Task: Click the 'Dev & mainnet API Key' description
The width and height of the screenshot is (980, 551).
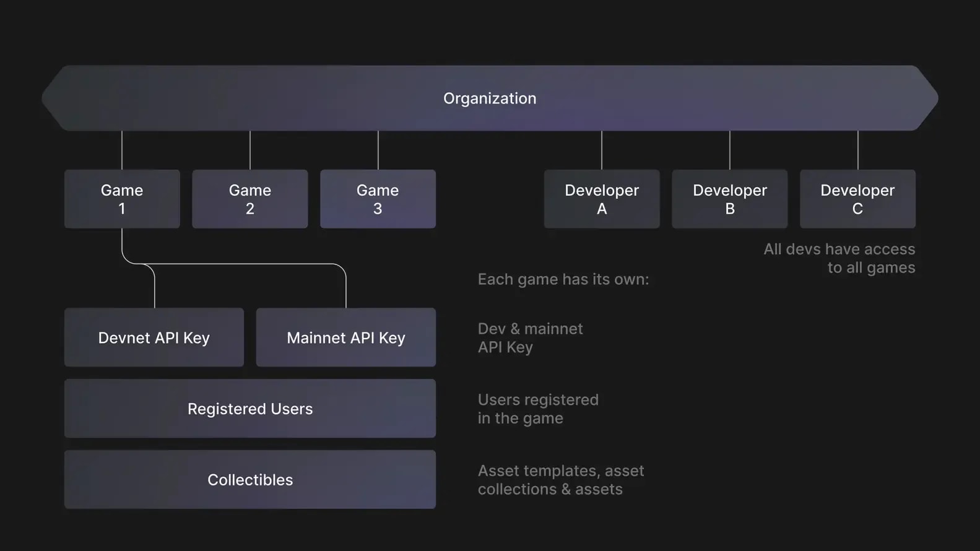Action: click(x=531, y=338)
